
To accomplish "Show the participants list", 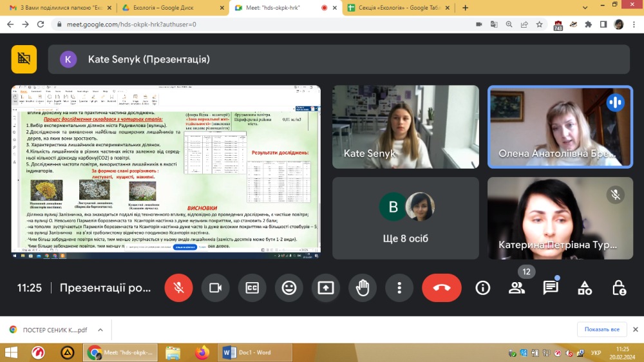I will pyautogui.click(x=516, y=288).
